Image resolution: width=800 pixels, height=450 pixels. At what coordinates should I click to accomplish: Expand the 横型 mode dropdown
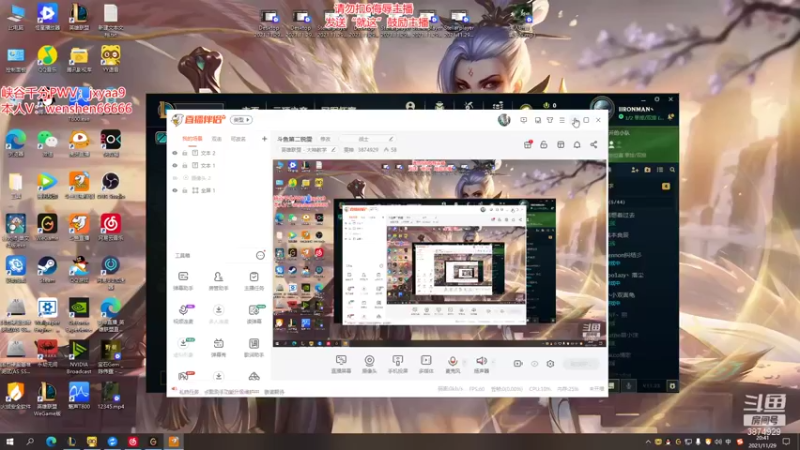click(x=241, y=120)
